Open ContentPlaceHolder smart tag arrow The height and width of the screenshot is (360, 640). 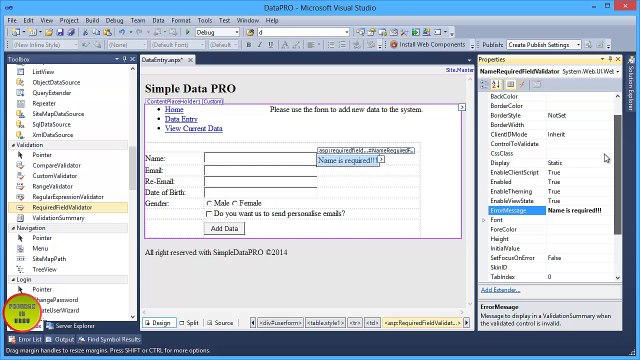coord(462,107)
